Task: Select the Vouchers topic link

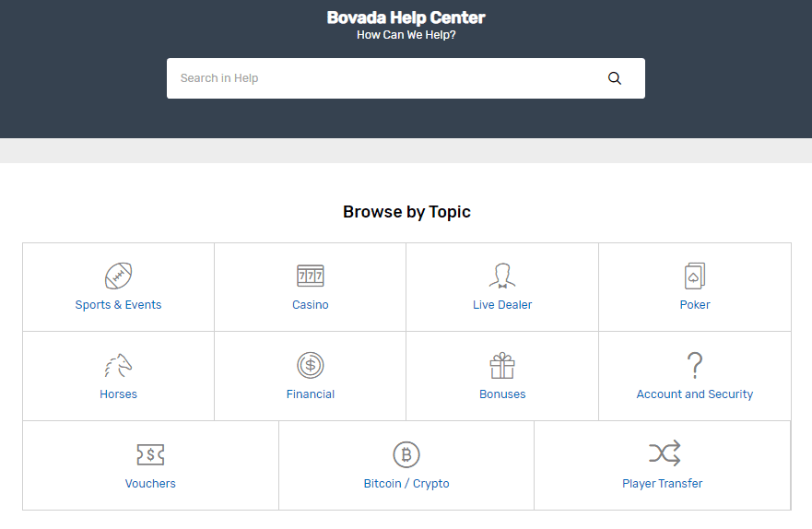Action: tap(150, 484)
